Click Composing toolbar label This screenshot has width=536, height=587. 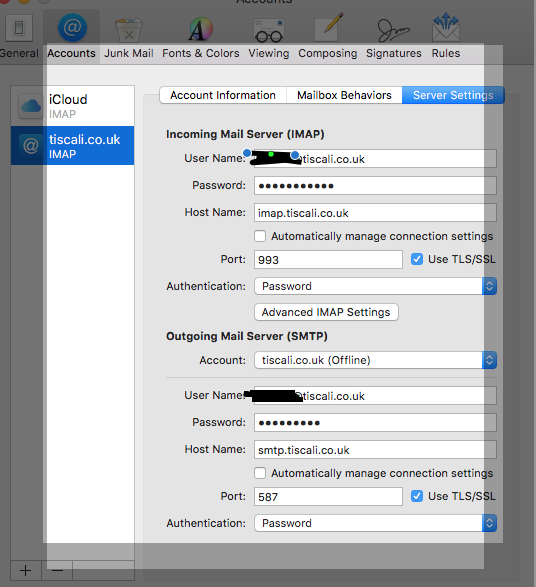coord(328,54)
